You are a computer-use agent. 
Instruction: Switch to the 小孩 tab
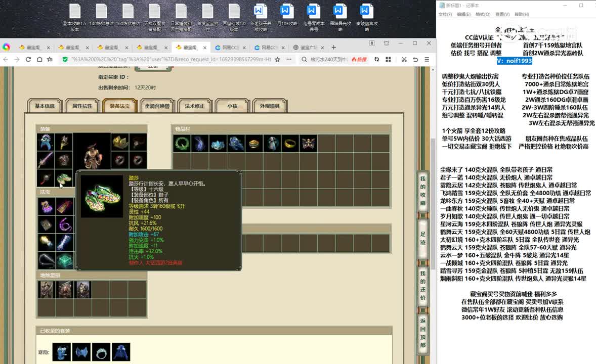pyautogui.click(x=232, y=106)
